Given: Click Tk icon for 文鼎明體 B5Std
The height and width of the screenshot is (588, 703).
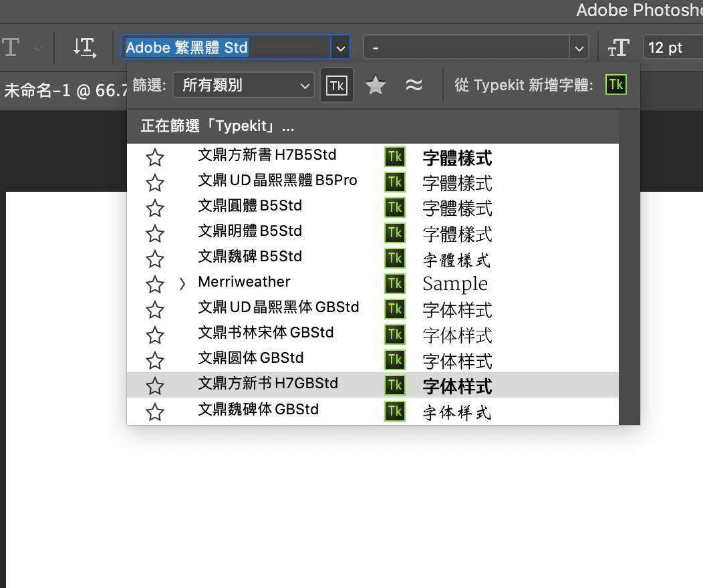Looking at the screenshot, I should pyautogui.click(x=395, y=233).
